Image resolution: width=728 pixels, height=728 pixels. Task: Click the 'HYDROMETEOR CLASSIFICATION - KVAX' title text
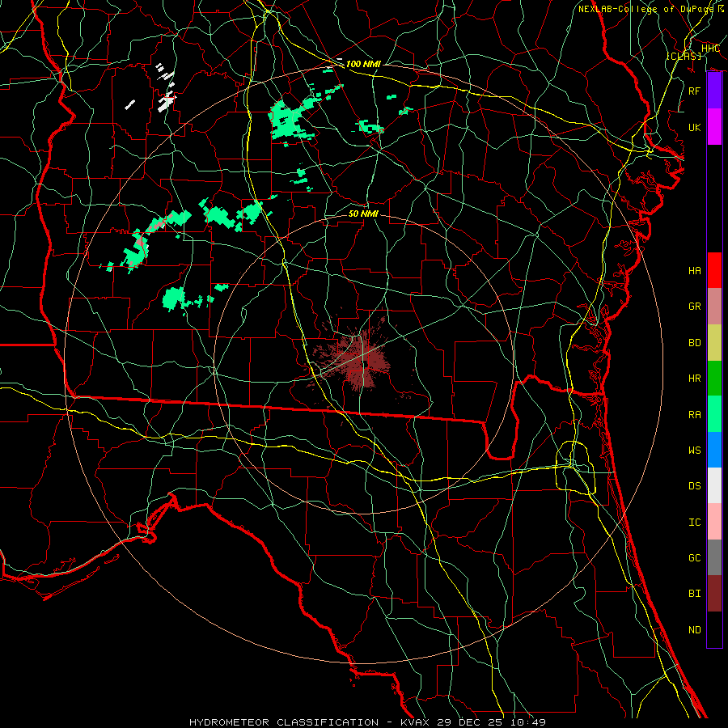pyautogui.click(x=308, y=722)
